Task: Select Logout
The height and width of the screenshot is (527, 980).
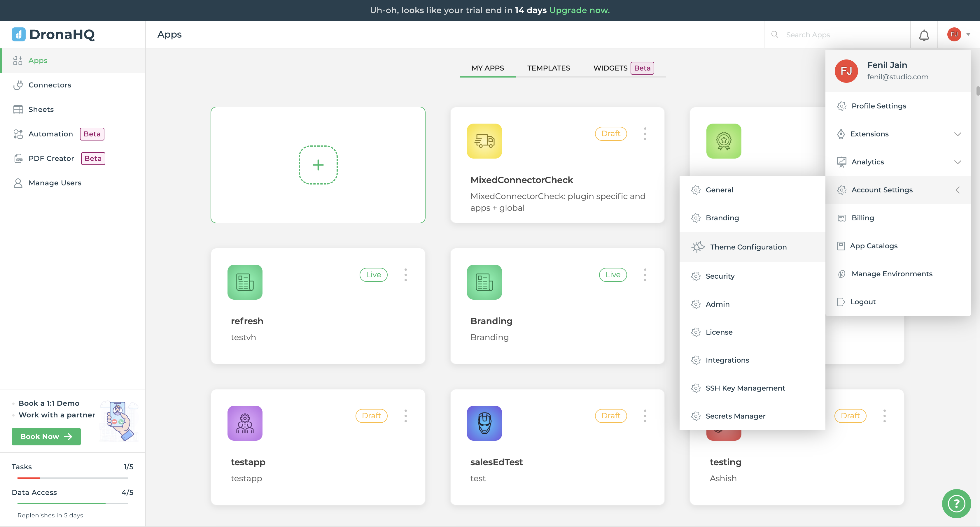Action: point(898,302)
